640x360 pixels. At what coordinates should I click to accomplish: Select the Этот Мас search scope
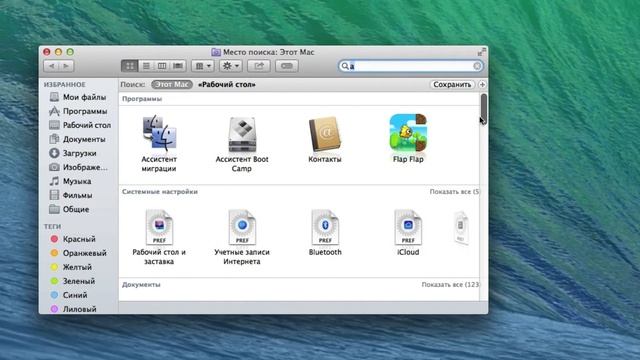tap(172, 84)
